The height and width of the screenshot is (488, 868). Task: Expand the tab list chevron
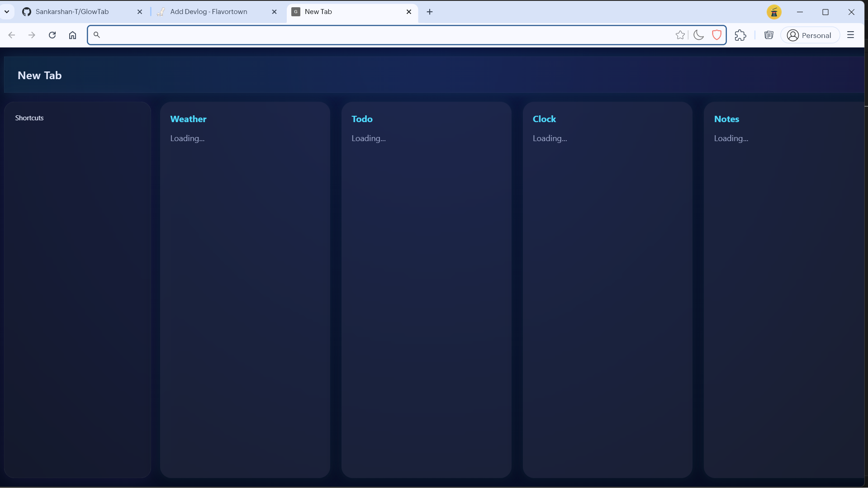coord(7,12)
